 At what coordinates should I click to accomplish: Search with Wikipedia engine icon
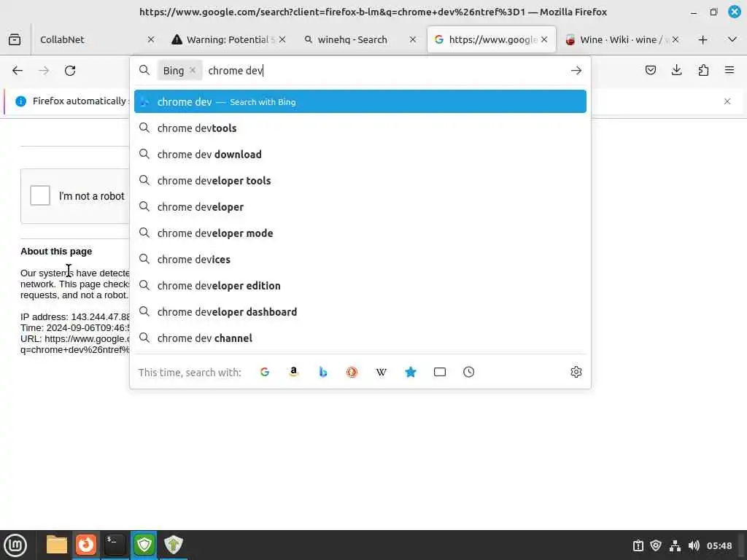[381, 372]
